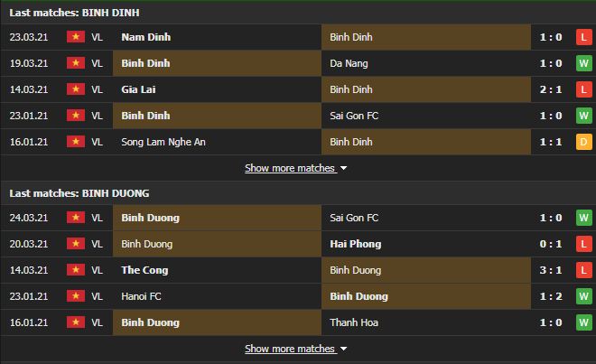The height and width of the screenshot is (364, 596).
Task: Click the dropdown arrow beside the lower Show more matches
Action: click(344, 349)
